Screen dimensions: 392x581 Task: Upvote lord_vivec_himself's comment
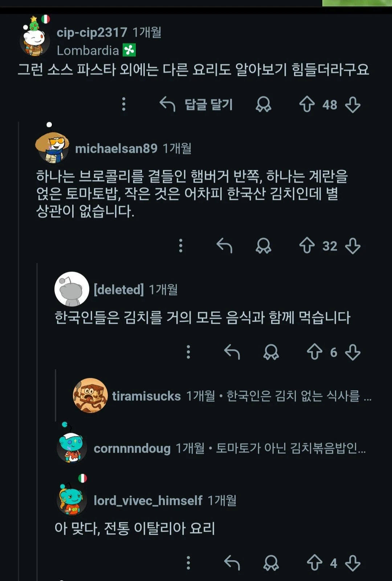(x=314, y=563)
